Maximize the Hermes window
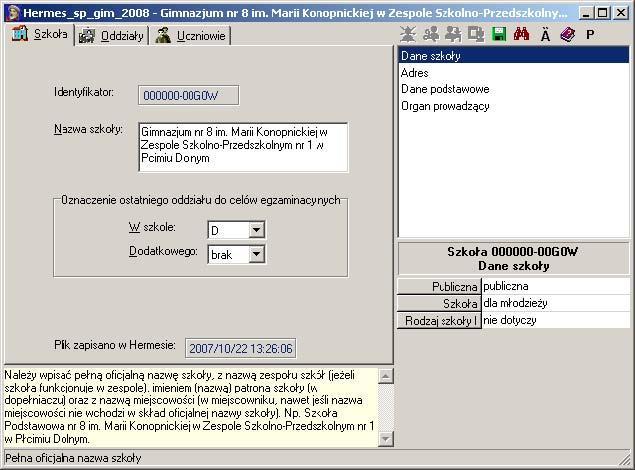Screen dimensions: 635x470 (x=602, y=13)
